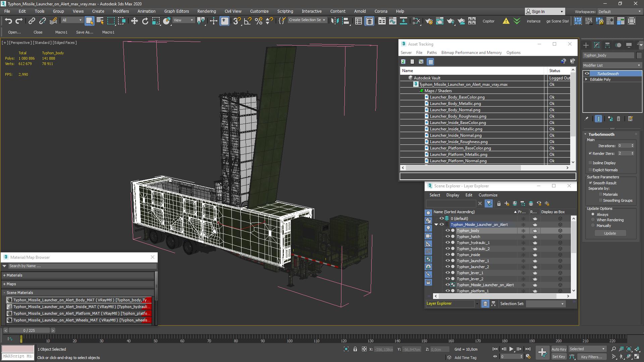644x362 pixels.
Task: Click Pin Stack icon under modifier stack
Action: [x=586, y=119]
